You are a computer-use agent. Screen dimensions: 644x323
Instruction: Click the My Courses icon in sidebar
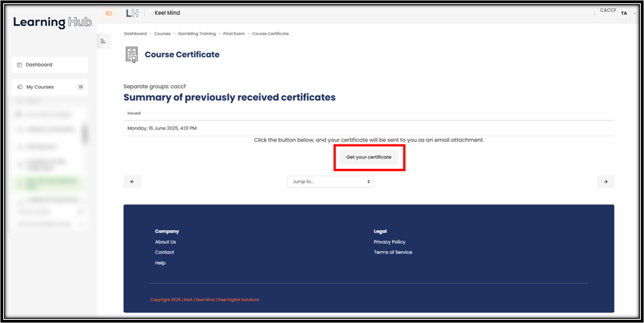click(x=19, y=87)
